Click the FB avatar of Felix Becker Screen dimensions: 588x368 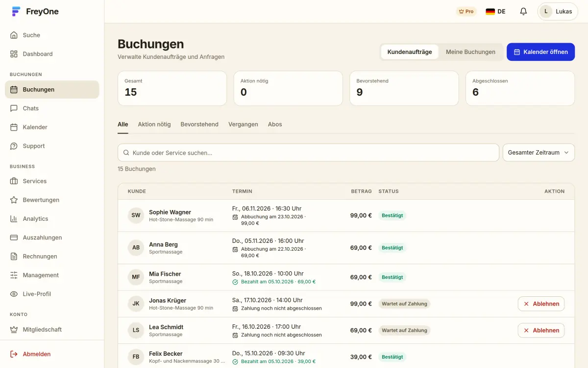point(136,357)
